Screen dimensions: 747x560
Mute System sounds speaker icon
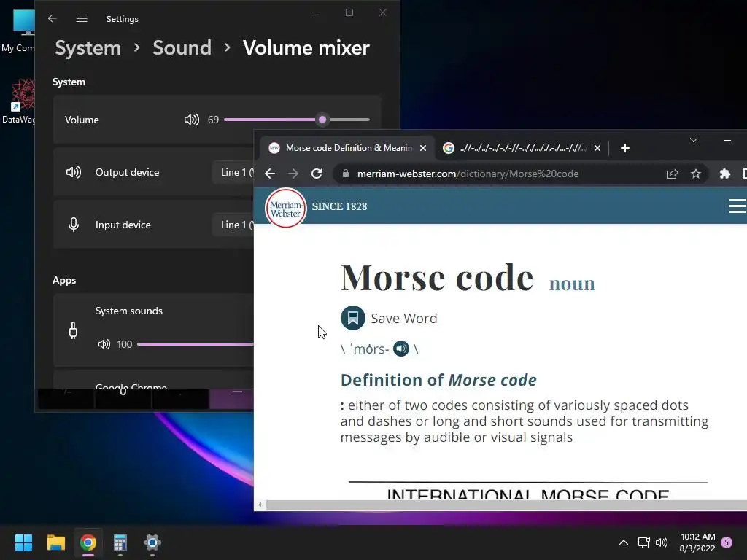coord(104,344)
